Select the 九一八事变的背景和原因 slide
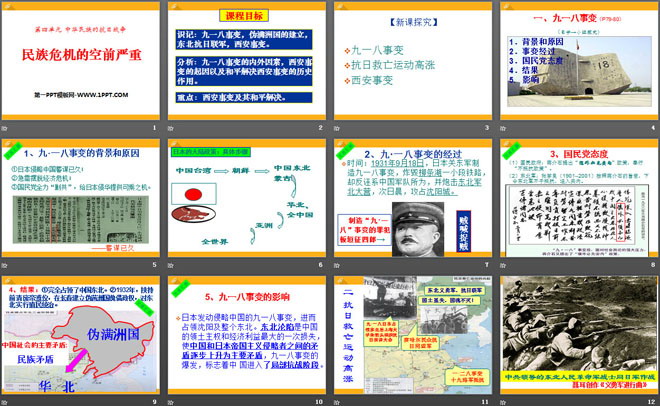This screenshot has height=406, width=660. (81, 198)
